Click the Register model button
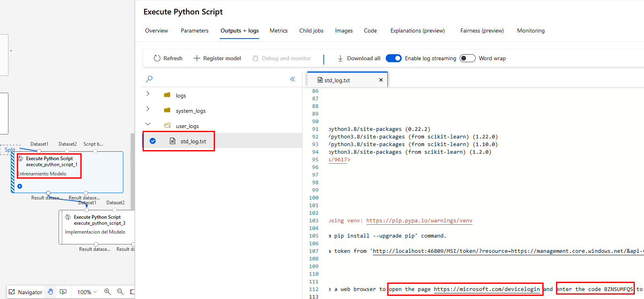This screenshot has width=644, height=299. coord(217,58)
